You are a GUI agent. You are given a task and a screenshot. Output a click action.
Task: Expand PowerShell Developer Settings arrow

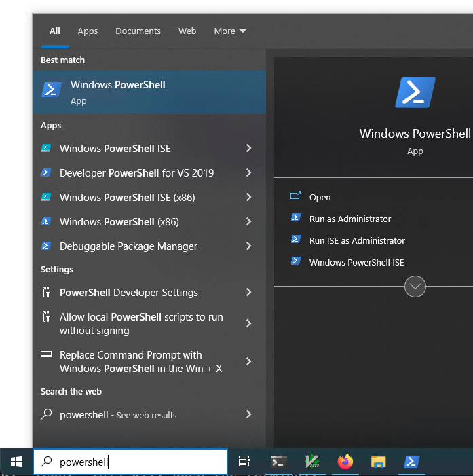[249, 293]
